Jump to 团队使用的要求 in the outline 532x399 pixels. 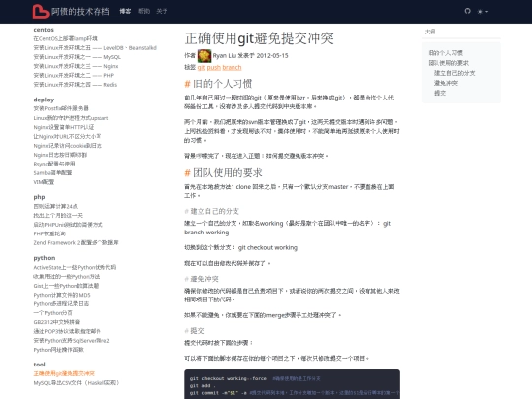[x=448, y=63]
